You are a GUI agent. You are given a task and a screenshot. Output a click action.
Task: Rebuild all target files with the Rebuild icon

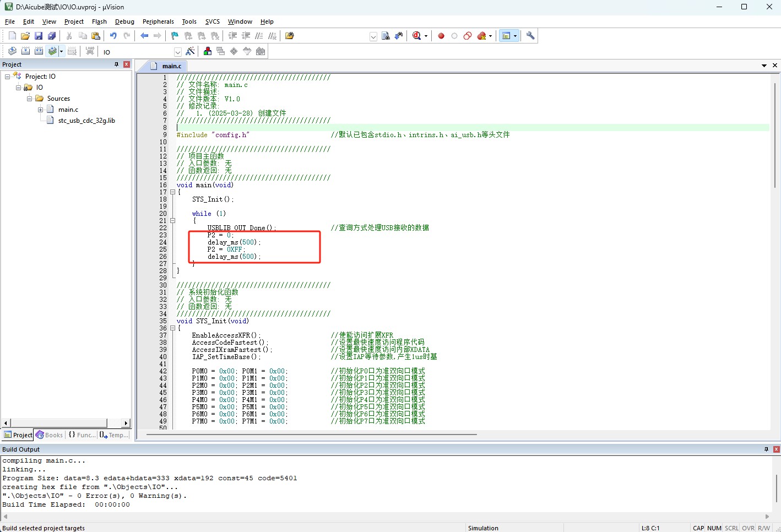click(x=39, y=51)
